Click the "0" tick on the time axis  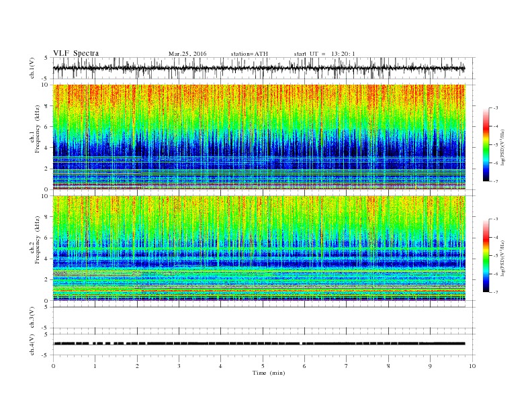click(53, 366)
